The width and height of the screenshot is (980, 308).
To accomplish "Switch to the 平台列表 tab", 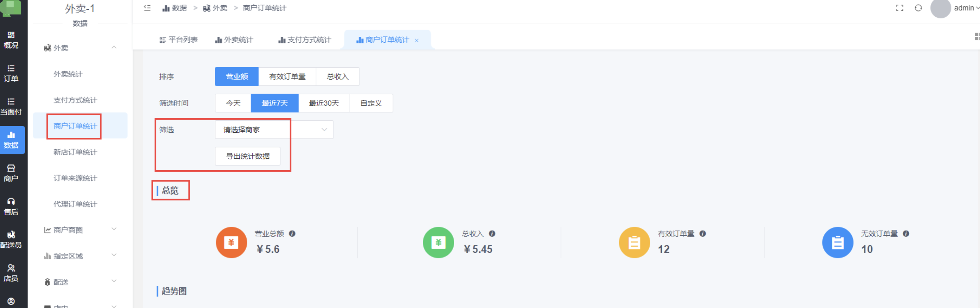I will [178, 40].
